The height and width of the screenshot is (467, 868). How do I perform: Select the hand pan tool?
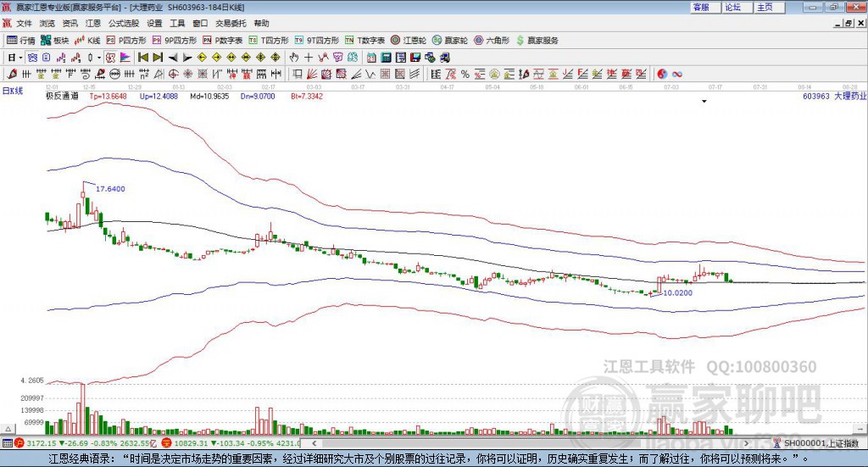294,58
